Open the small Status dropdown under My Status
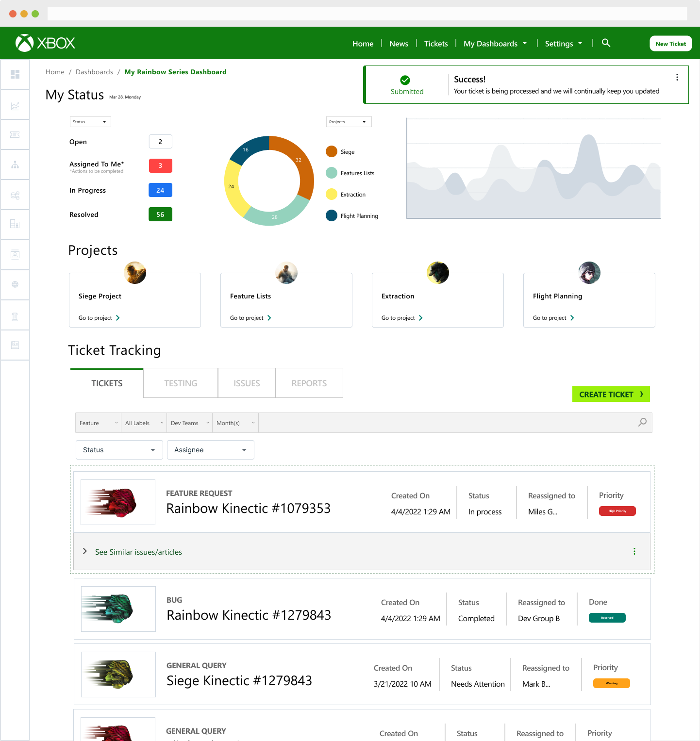 point(90,122)
